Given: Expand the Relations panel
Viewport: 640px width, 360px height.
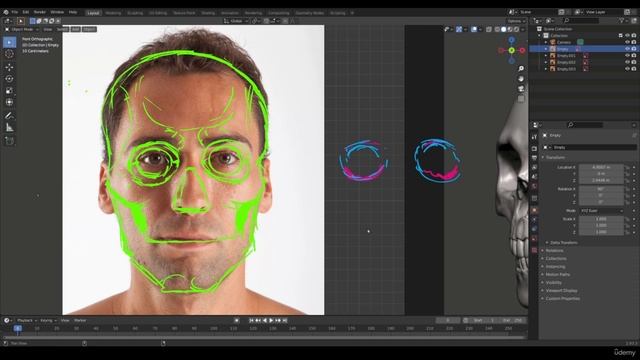Looking at the screenshot, I should [553, 251].
